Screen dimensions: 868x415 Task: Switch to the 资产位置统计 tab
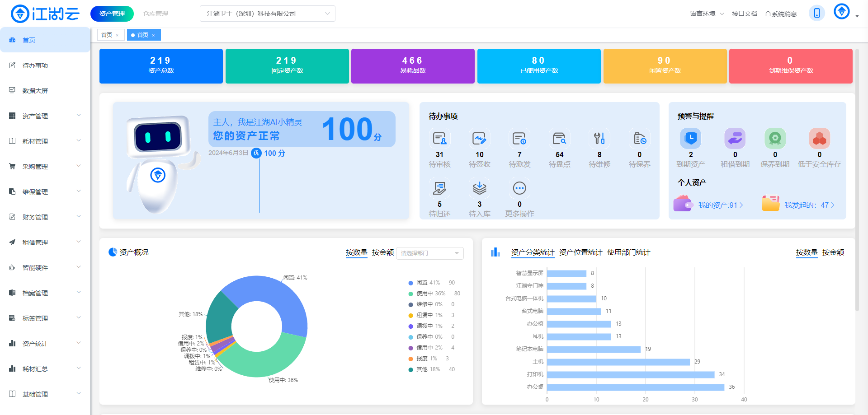pyautogui.click(x=580, y=252)
